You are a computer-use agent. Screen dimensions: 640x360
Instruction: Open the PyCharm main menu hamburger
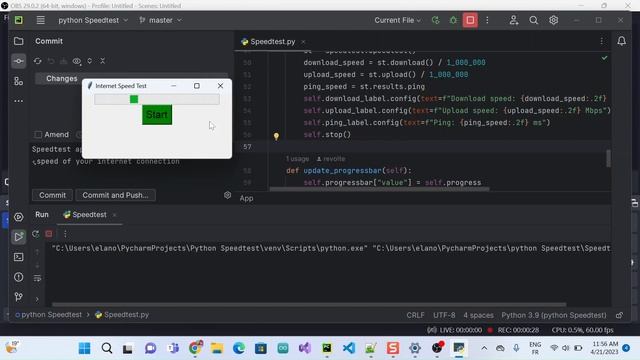[x=40, y=20]
